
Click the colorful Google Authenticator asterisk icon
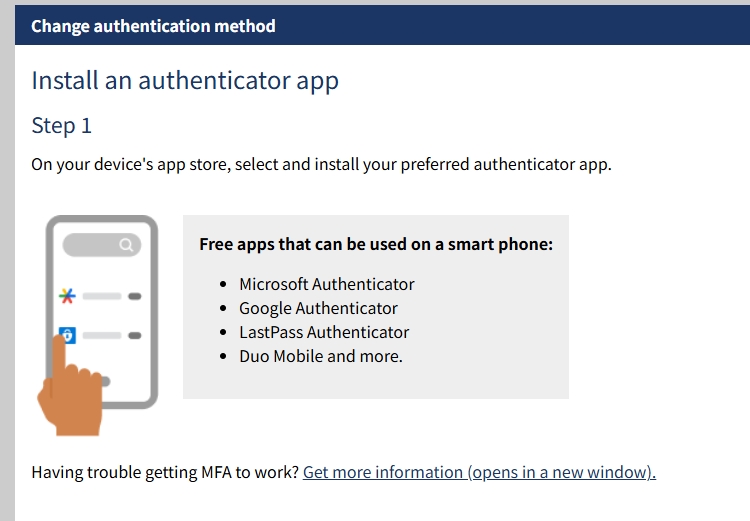(x=67, y=296)
